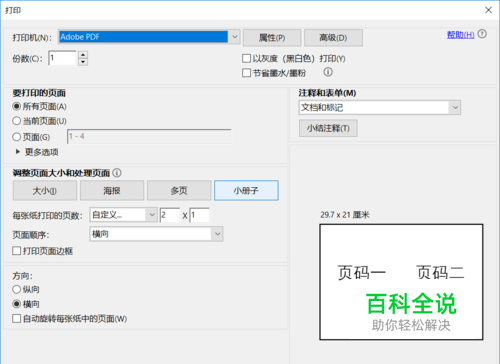The image size is (500, 364).
Task: Enable 自动旋转每张纸中的页面 checkbox
Action: [16, 318]
